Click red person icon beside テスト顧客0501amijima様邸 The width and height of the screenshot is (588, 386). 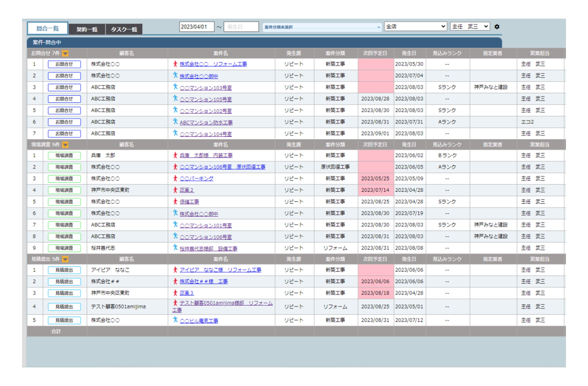175,303
